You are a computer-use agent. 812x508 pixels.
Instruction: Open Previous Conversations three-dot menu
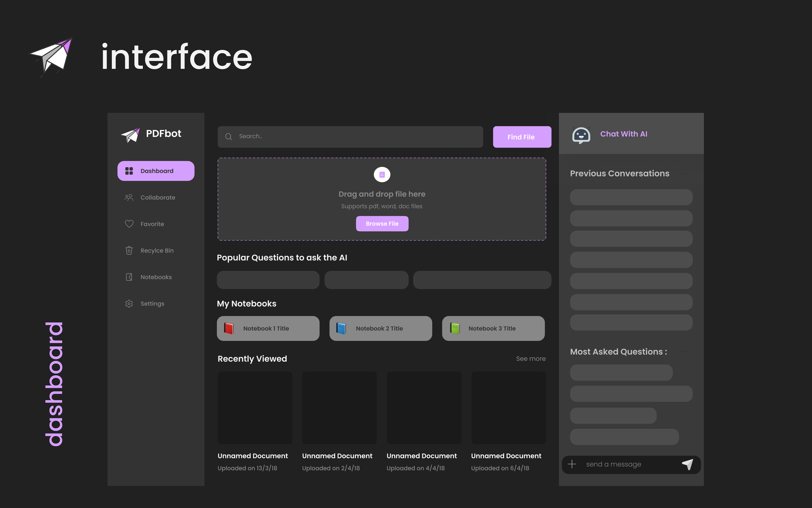[683, 174]
